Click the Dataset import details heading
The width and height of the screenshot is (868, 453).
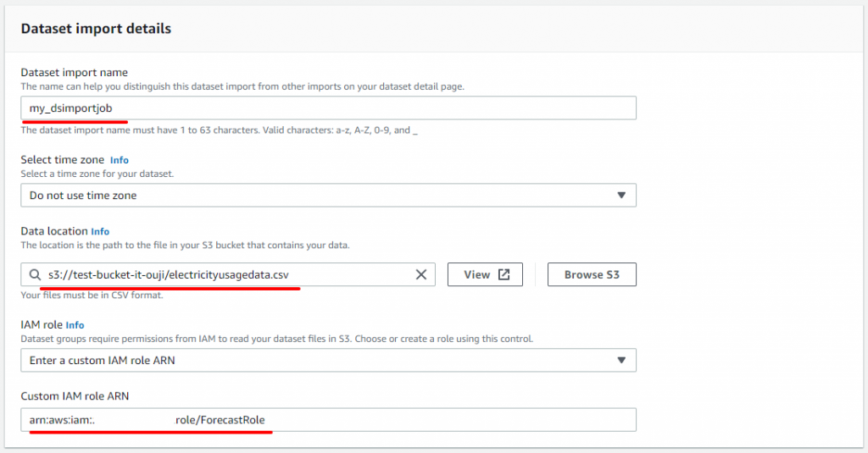(x=96, y=29)
